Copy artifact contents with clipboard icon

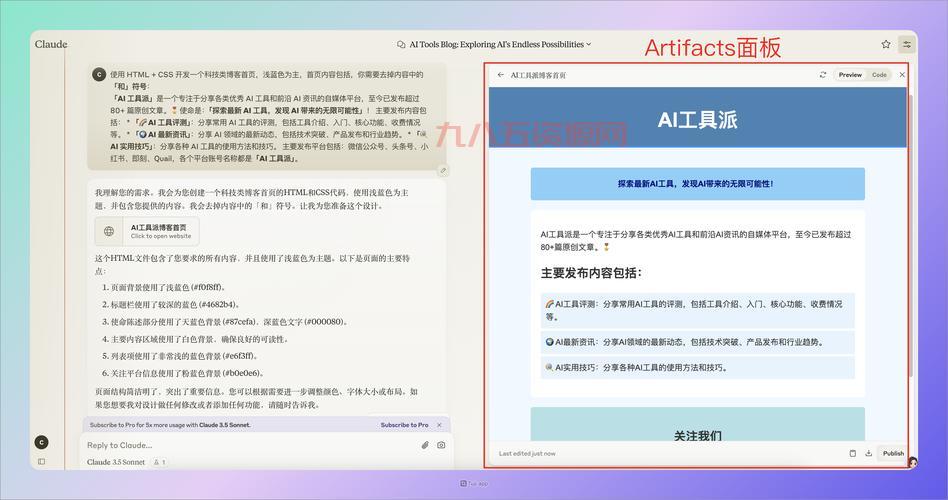point(852,453)
